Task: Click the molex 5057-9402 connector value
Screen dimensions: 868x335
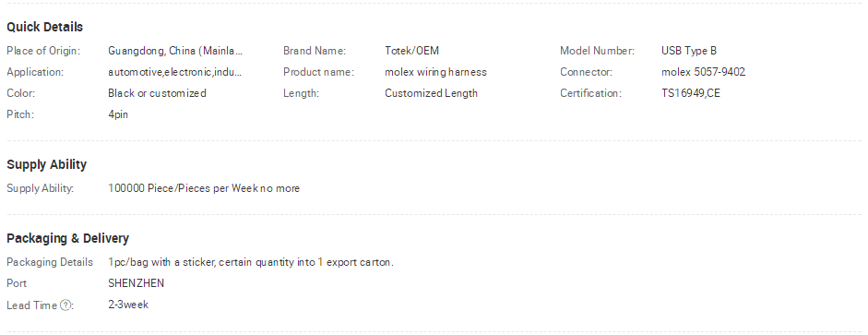Action: point(703,72)
